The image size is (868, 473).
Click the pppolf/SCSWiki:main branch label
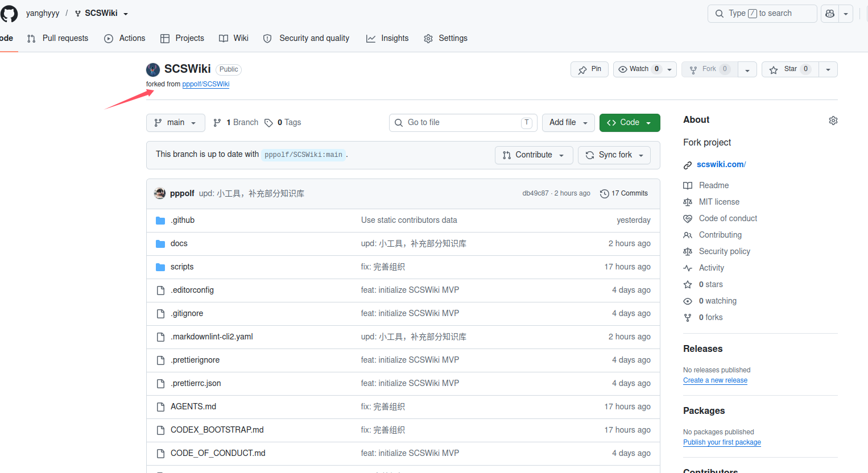(x=303, y=155)
